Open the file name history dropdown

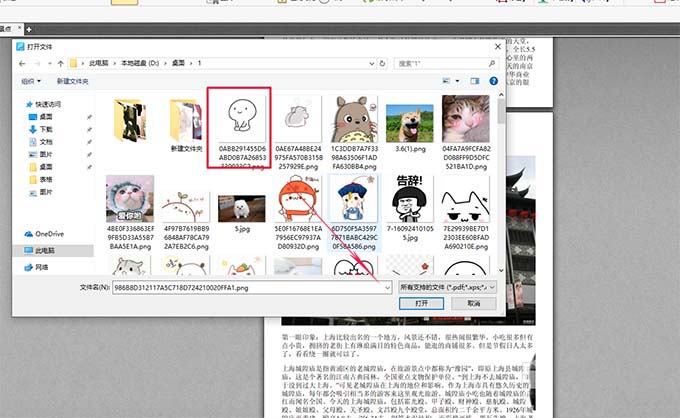[387, 287]
